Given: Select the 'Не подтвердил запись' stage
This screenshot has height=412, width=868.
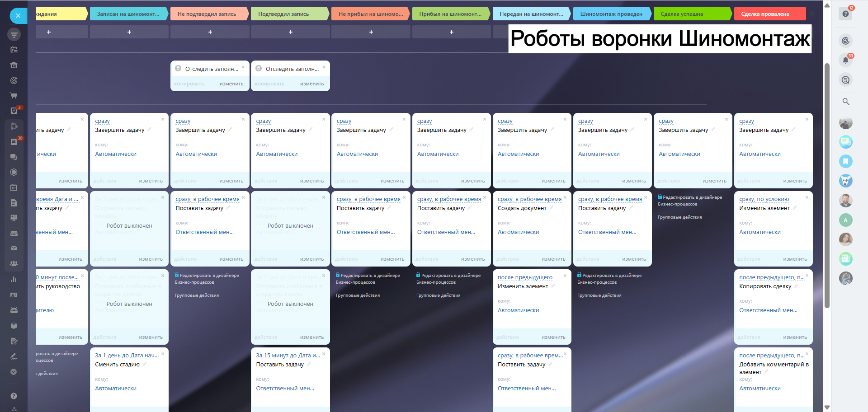Looking at the screenshot, I should coord(209,14).
